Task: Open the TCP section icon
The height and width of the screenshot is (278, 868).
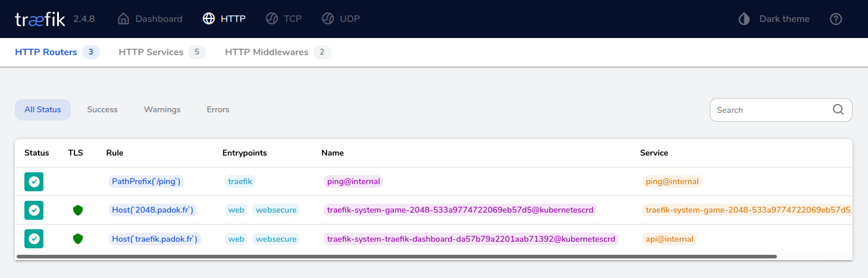Action: 272,18
